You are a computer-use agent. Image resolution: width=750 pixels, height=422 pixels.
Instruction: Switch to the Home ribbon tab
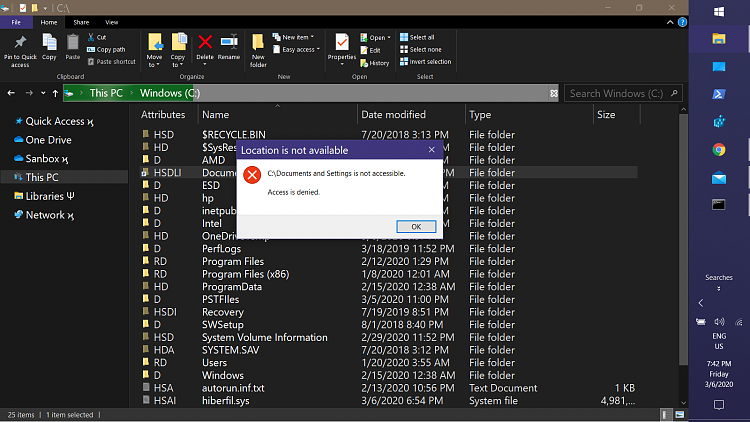(x=48, y=22)
